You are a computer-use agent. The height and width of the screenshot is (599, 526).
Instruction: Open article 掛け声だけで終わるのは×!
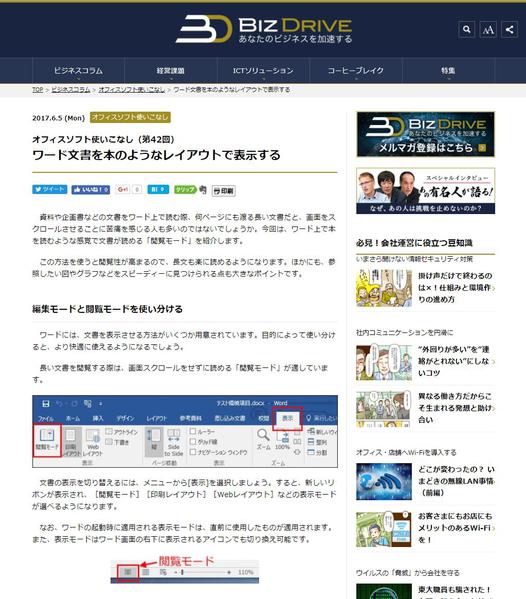pos(455,287)
